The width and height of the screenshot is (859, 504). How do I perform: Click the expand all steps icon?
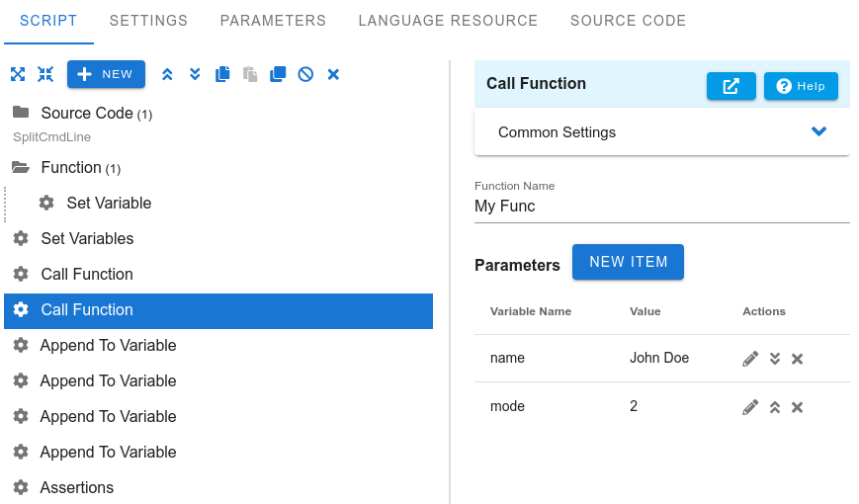18,74
